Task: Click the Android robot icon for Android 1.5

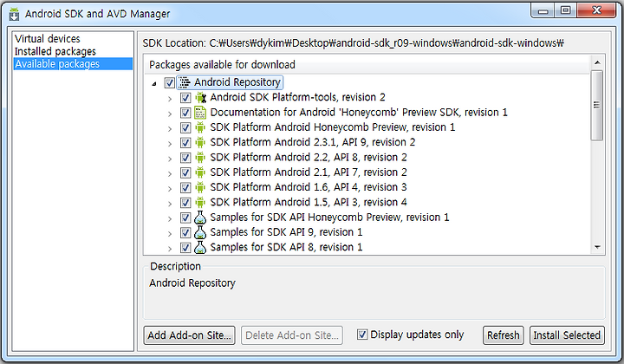Action: click(x=200, y=203)
